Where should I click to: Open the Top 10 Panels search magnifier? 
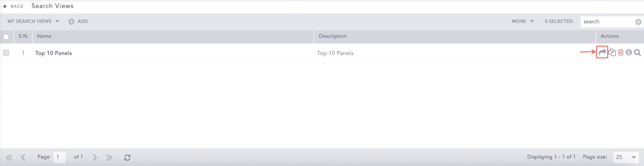coord(637,53)
